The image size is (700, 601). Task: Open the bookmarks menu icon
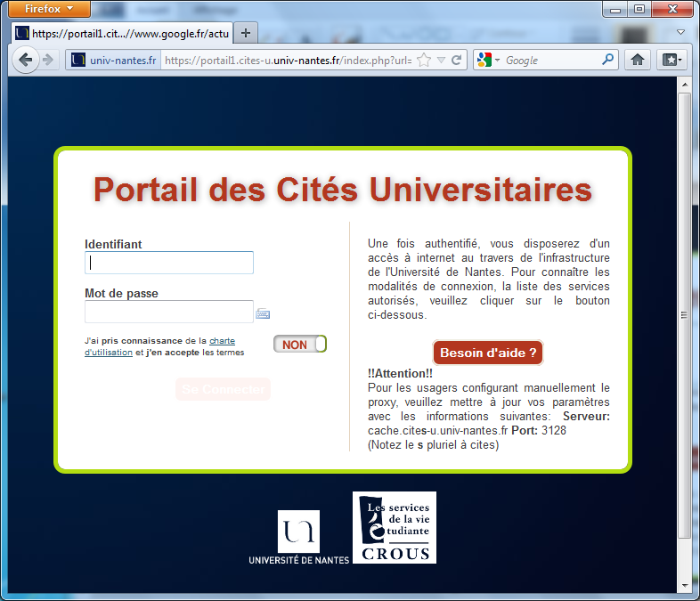[671, 61]
